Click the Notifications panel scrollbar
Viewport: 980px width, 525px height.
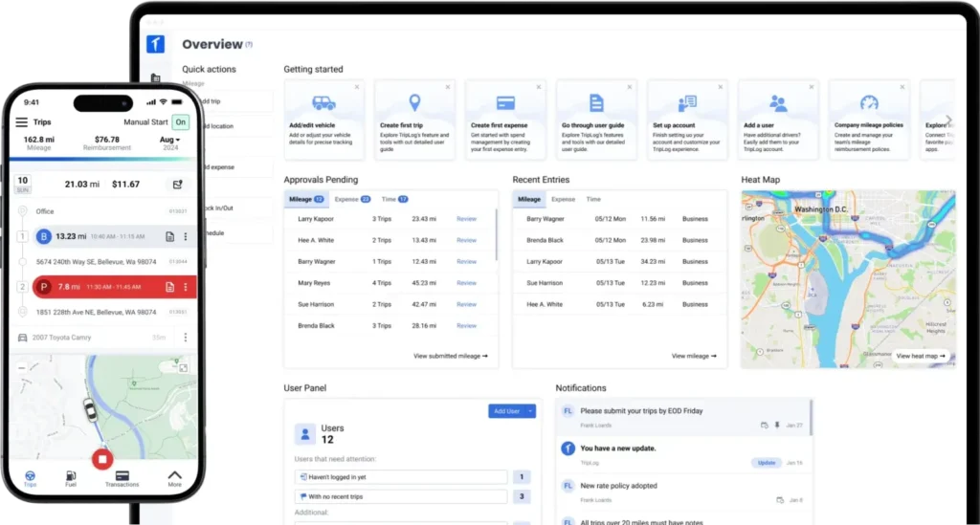point(812,417)
